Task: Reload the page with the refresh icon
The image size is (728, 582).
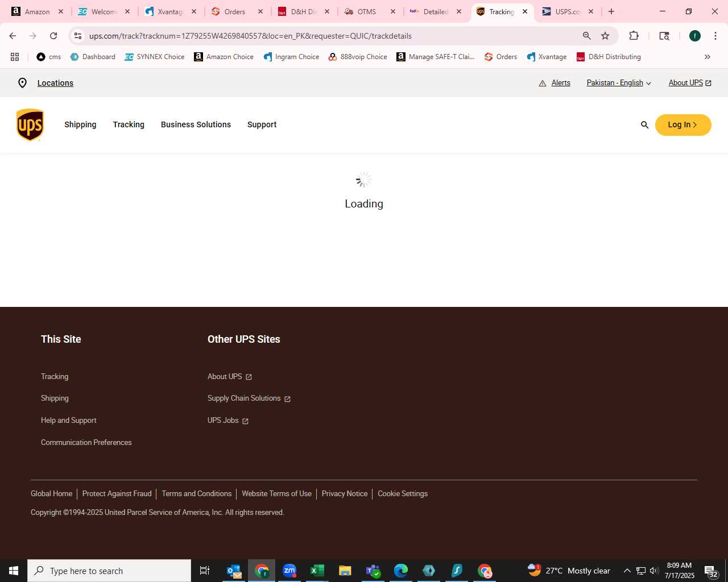Action: pyautogui.click(x=53, y=36)
